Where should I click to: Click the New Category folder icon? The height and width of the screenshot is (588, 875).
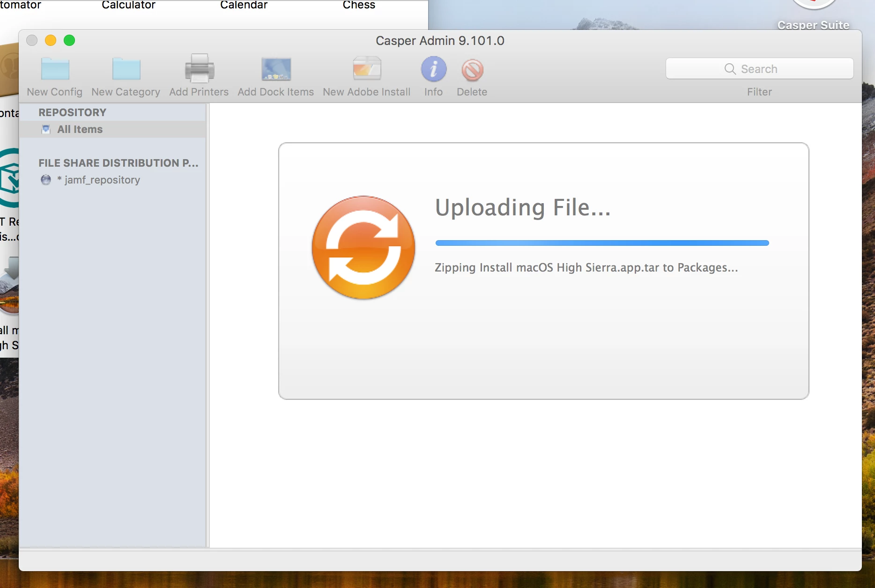point(126,69)
